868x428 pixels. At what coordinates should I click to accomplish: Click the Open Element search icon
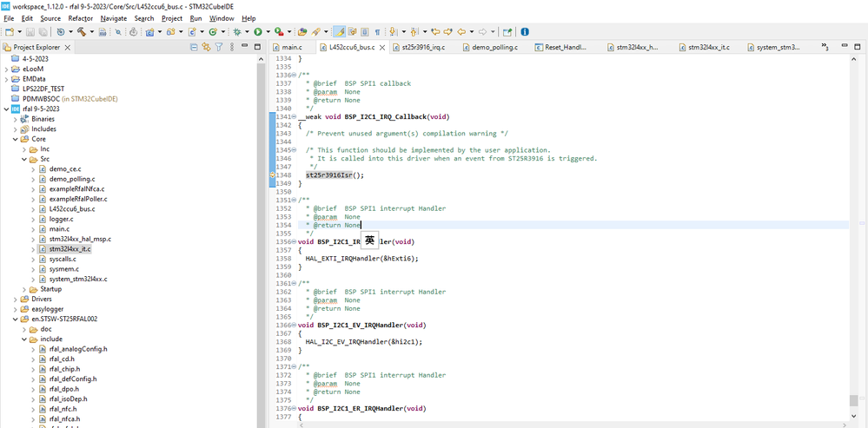(301, 32)
